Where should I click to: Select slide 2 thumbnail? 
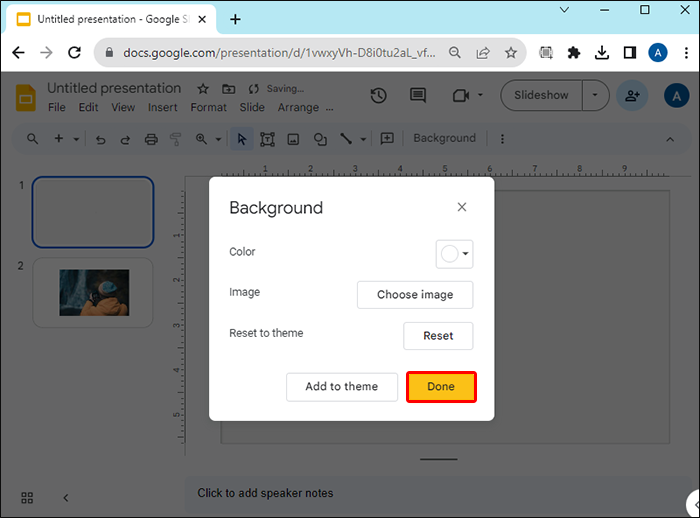[x=93, y=292]
